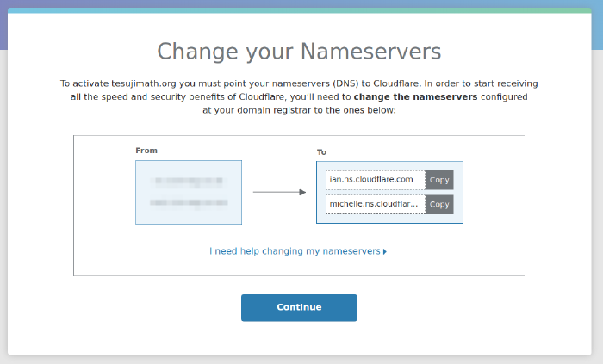Click the 'Change your Nameservers' heading

pyautogui.click(x=299, y=52)
